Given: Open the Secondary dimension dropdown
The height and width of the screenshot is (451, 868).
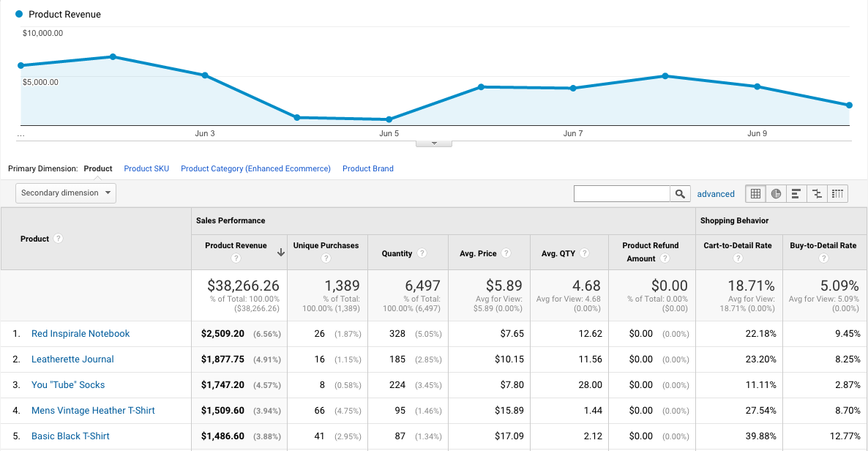Looking at the screenshot, I should [x=66, y=193].
